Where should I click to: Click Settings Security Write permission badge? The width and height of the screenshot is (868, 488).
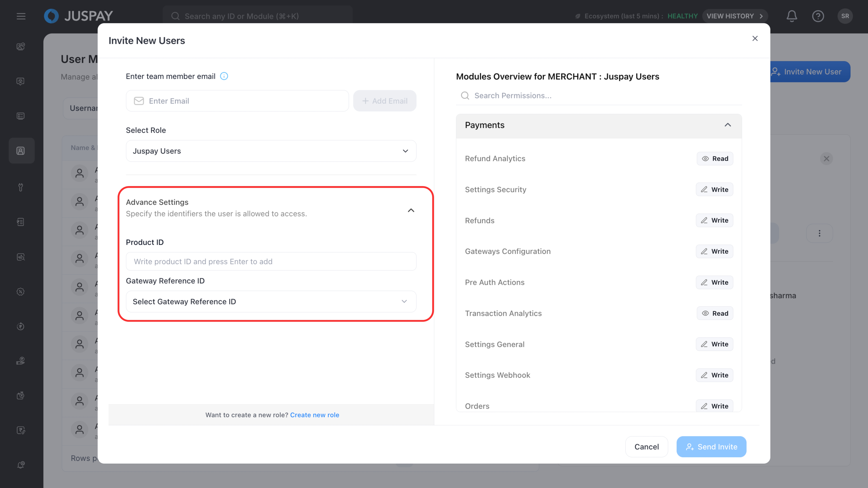click(714, 190)
